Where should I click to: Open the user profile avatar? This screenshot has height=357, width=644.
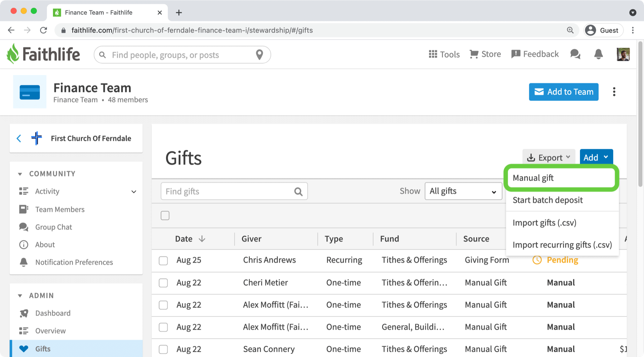[x=623, y=54]
